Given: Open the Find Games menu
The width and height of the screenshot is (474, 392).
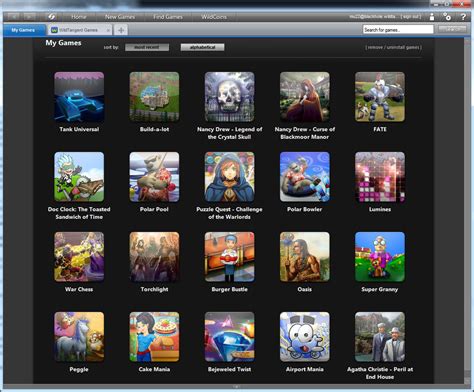Looking at the screenshot, I should (168, 17).
